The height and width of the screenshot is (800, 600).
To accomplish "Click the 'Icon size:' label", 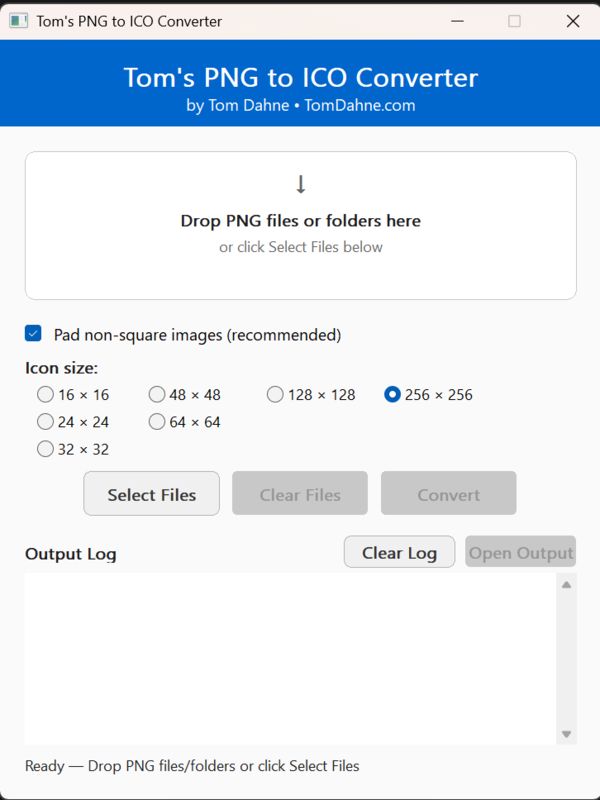I will tap(61, 368).
